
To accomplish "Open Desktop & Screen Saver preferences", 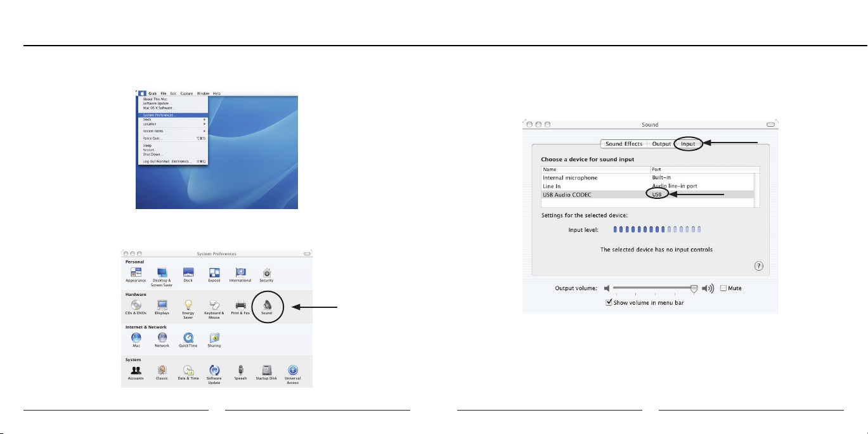I will click(162, 277).
